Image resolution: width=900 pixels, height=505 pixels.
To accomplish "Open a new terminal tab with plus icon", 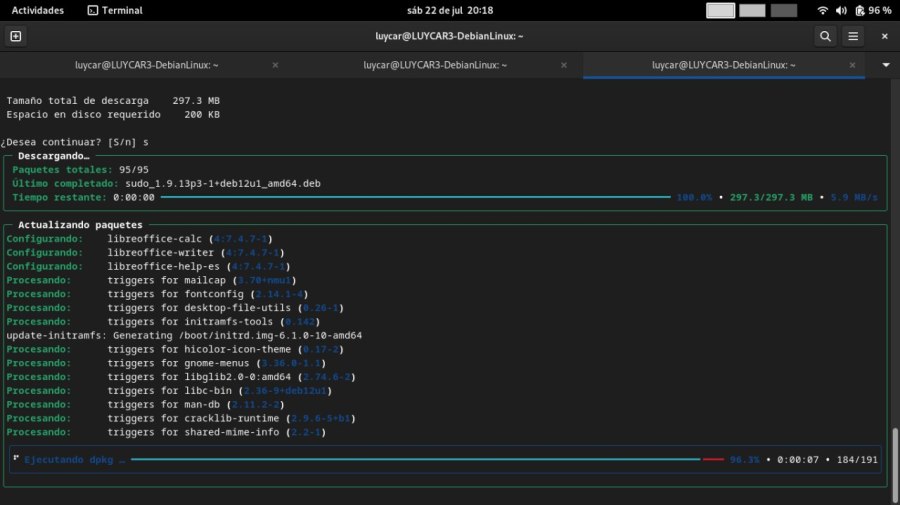I will (x=16, y=36).
